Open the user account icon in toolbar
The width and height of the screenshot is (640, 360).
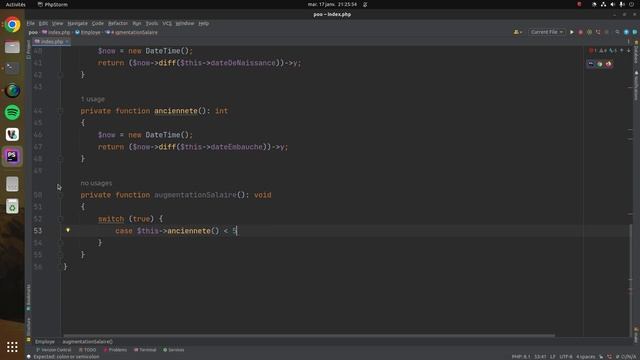518,32
